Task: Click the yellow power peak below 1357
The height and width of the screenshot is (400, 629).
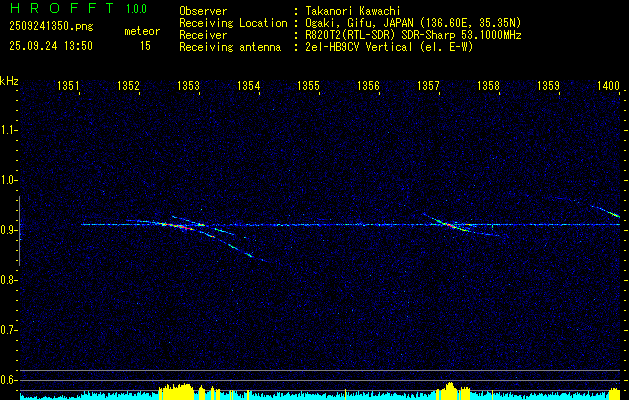Action: click(450, 390)
